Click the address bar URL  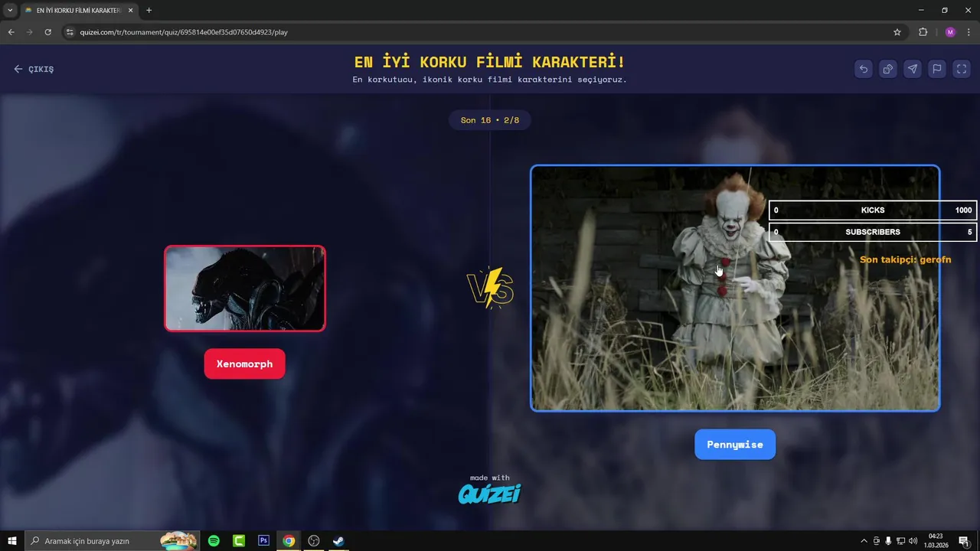184,32
